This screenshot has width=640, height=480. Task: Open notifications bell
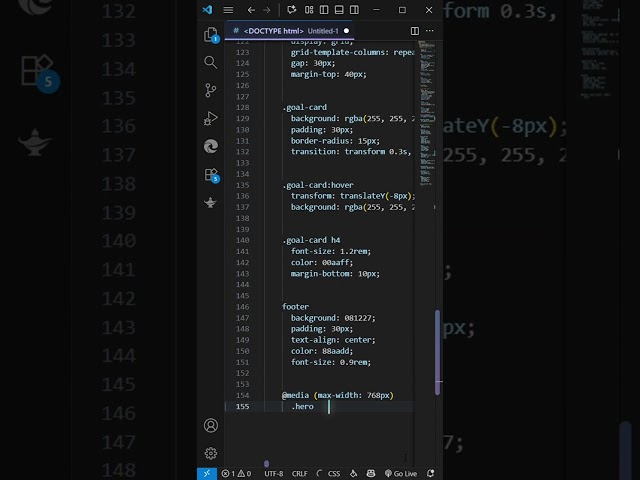pyautogui.click(x=430, y=473)
